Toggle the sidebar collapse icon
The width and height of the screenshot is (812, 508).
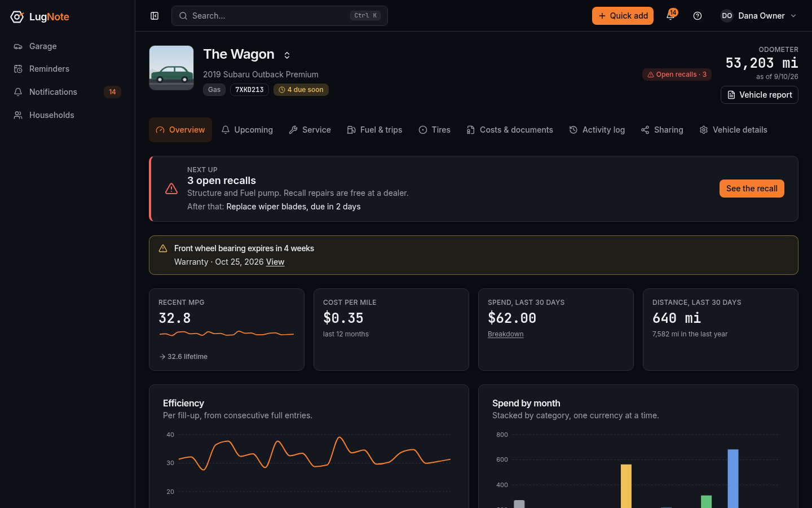click(x=155, y=16)
